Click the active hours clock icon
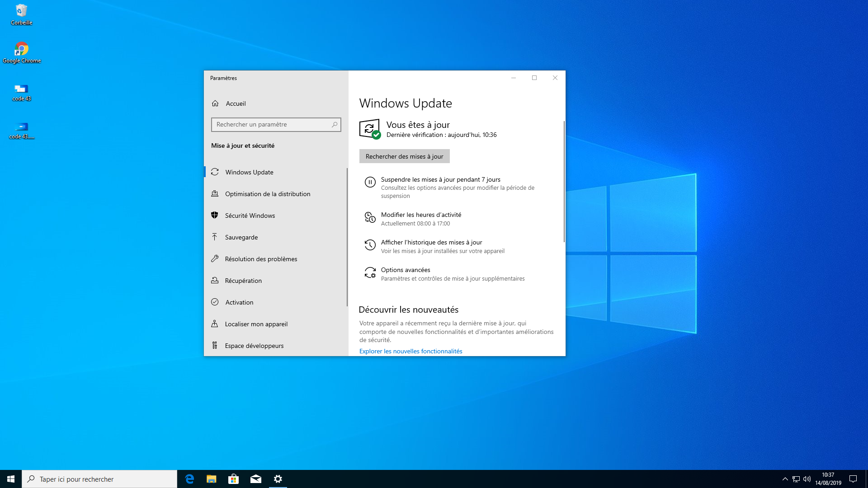868x488 pixels. tap(370, 218)
